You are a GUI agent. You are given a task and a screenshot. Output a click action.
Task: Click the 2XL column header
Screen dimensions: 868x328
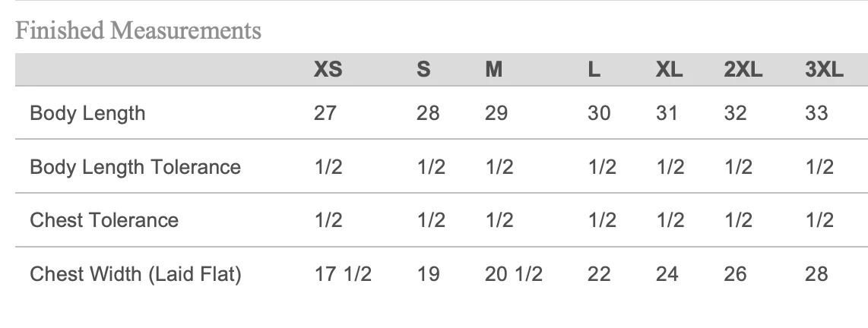click(x=743, y=70)
